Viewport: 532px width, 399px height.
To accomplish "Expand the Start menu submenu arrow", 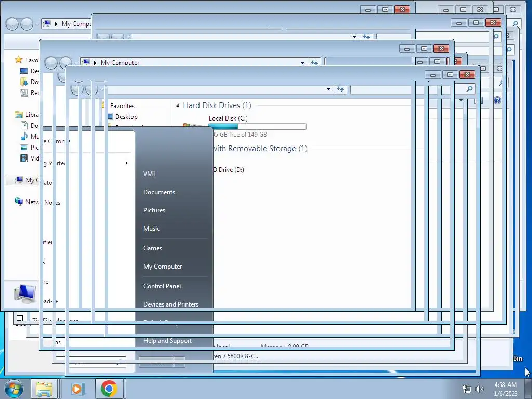I will (127, 163).
